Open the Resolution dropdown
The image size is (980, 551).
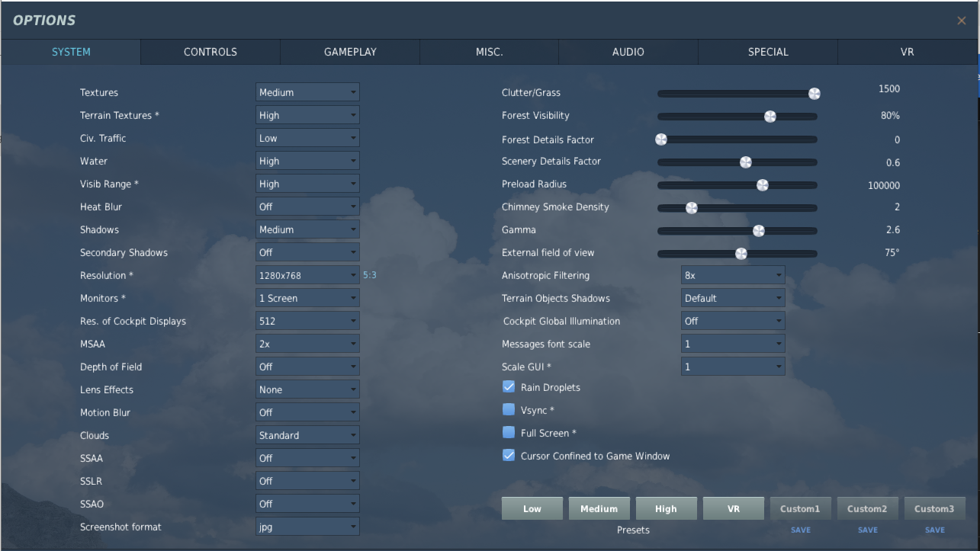pyautogui.click(x=307, y=275)
